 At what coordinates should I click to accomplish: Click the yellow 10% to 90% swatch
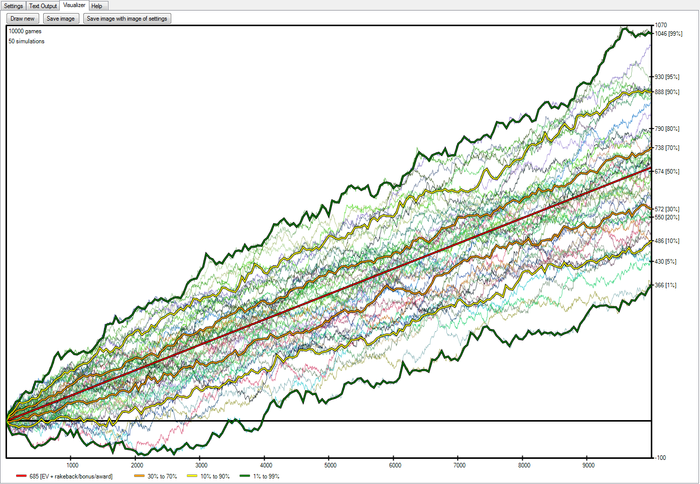click(192, 476)
